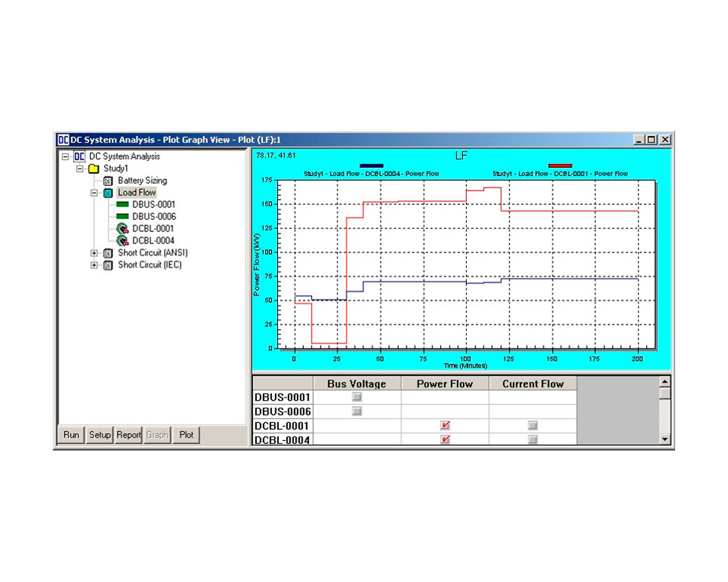This screenshot has width=728, height=582.
Task: Open Setup from the bottom buttons
Action: [x=100, y=435]
